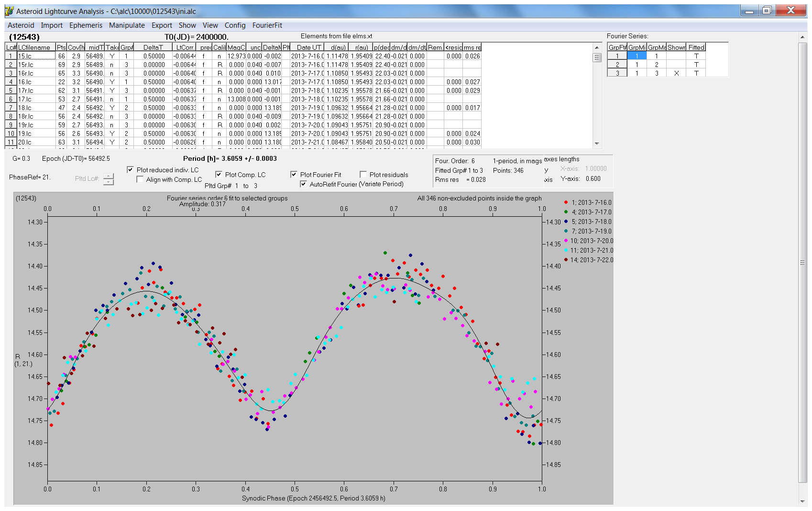The width and height of the screenshot is (812, 511).
Task: Select the 16r.lc row
Action: (243, 73)
